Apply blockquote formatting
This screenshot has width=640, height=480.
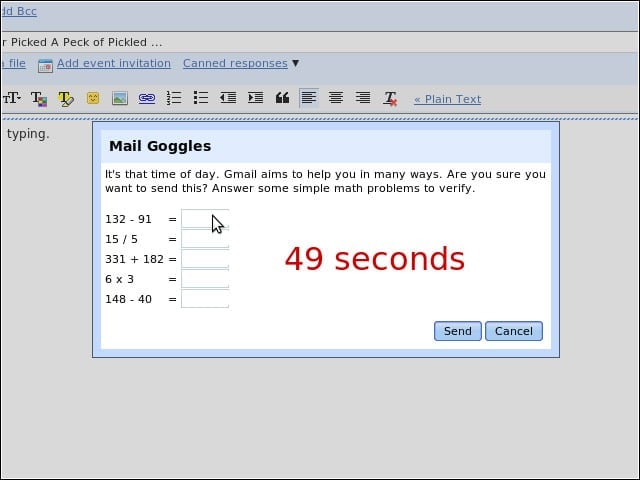point(282,98)
